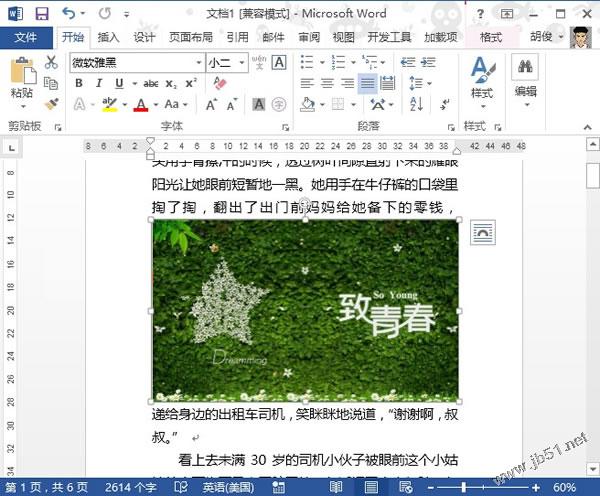The width and height of the screenshot is (600, 496).
Task: Click the Save icon in title bar
Action: tap(42, 14)
